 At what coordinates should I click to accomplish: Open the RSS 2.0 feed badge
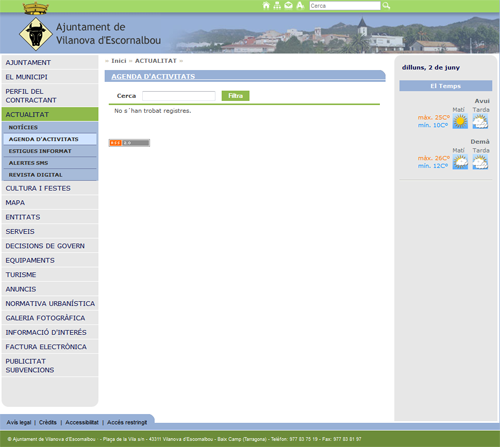tap(129, 143)
